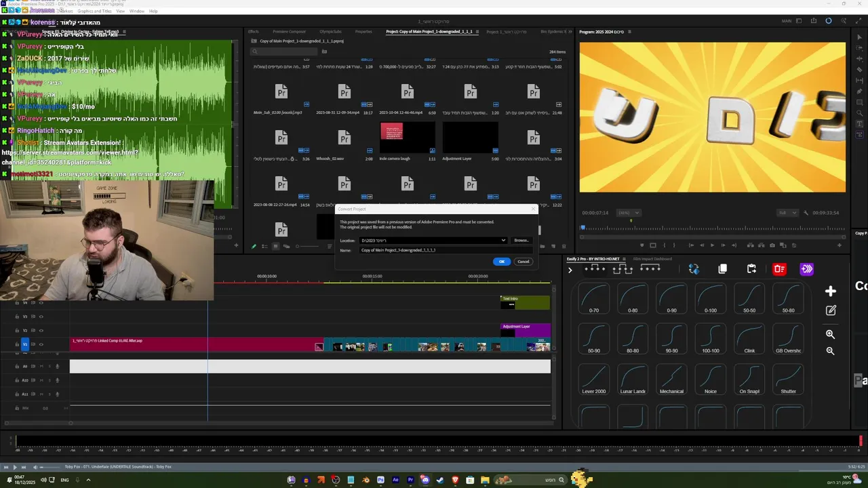The height and width of the screenshot is (488, 868).
Task: Adjust the Project panel thumbnail zoom slider
Action: coord(307,246)
